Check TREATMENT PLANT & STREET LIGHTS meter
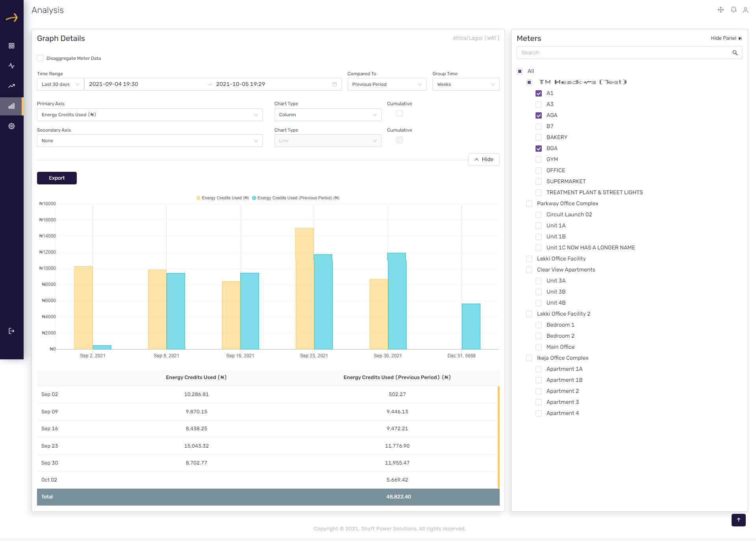The width and height of the screenshot is (756, 541). [539, 193]
